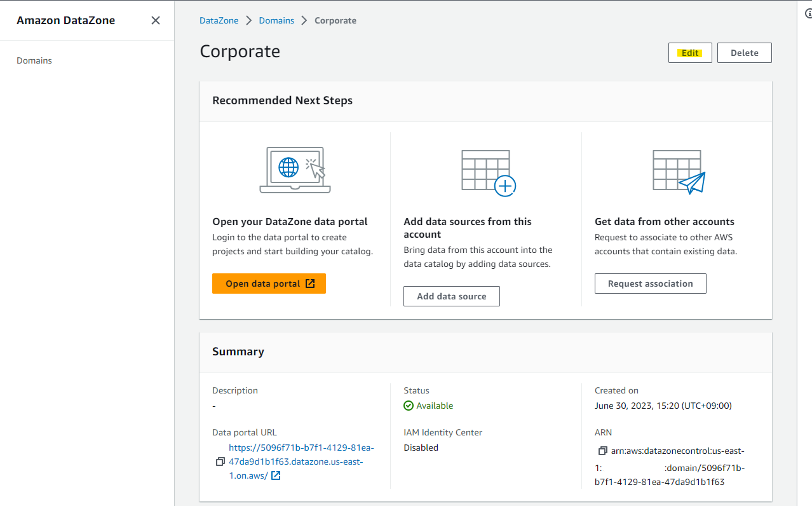Viewport: 812px width, 506px height.
Task: Delete the Corporate domain
Action: (x=744, y=53)
